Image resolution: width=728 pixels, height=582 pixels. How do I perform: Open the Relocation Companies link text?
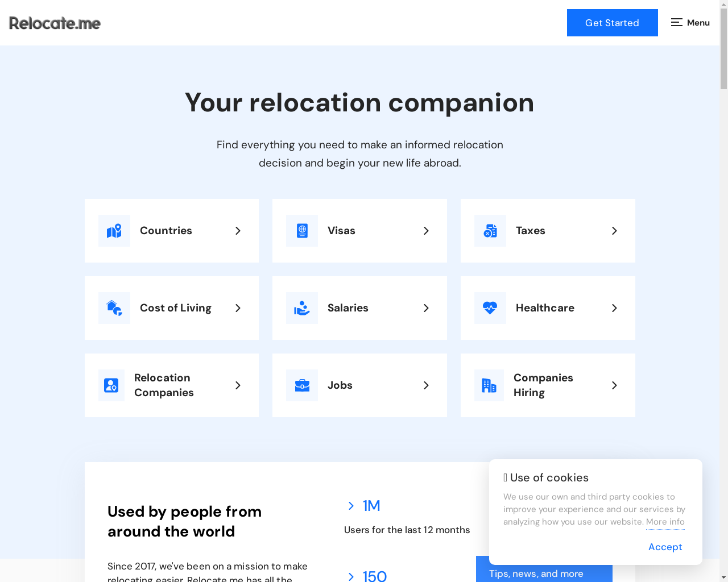164,385
